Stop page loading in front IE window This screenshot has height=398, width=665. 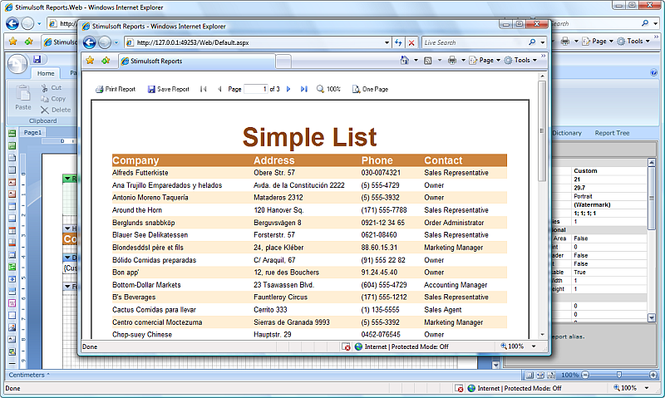pyautogui.click(x=411, y=42)
